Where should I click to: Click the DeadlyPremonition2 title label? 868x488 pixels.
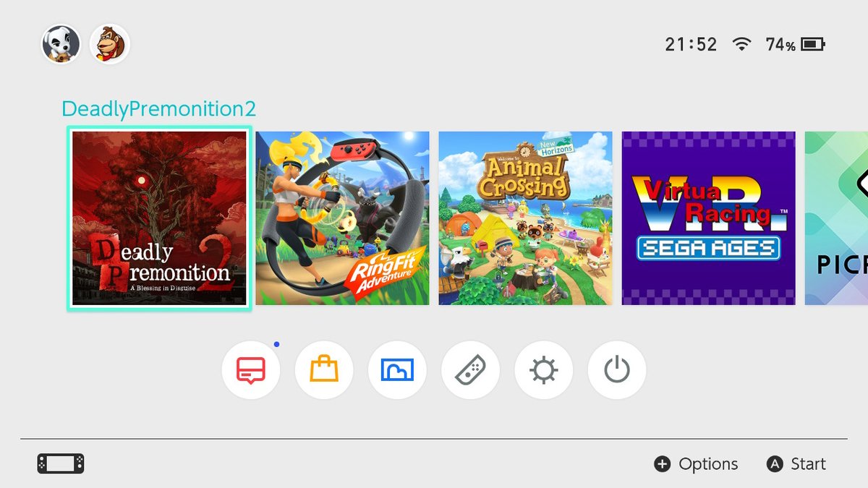tap(159, 109)
